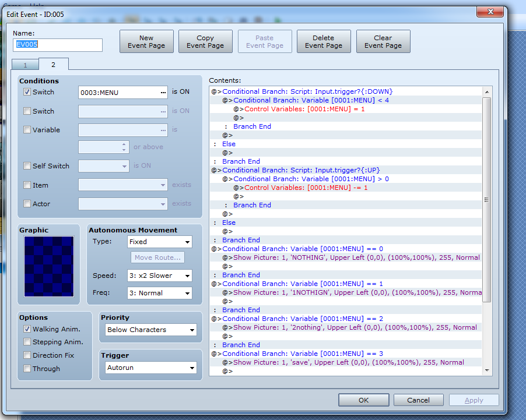Confirm with the OK button

364,400
